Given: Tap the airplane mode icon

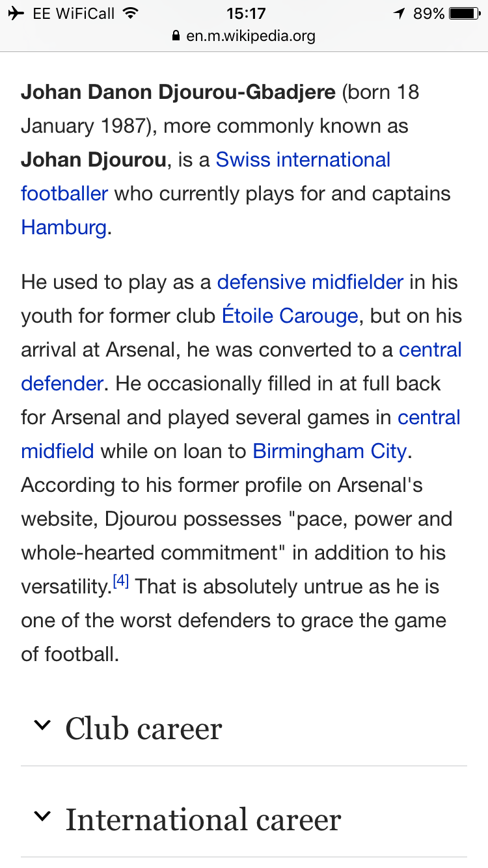Looking at the screenshot, I should [18, 14].
